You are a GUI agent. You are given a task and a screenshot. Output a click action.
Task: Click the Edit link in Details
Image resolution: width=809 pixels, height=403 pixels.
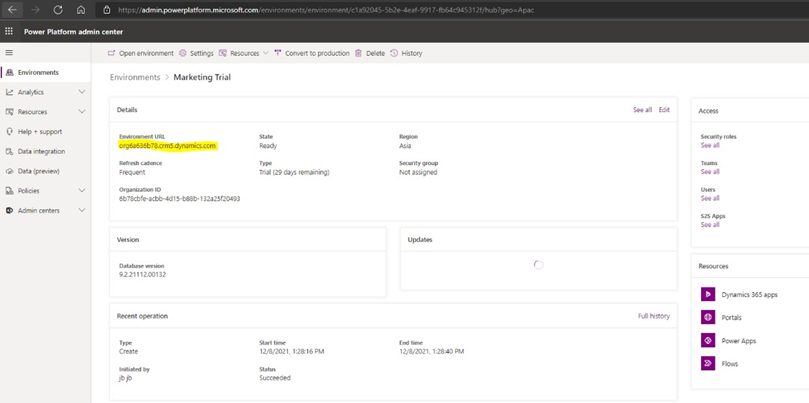pyautogui.click(x=664, y=110)
